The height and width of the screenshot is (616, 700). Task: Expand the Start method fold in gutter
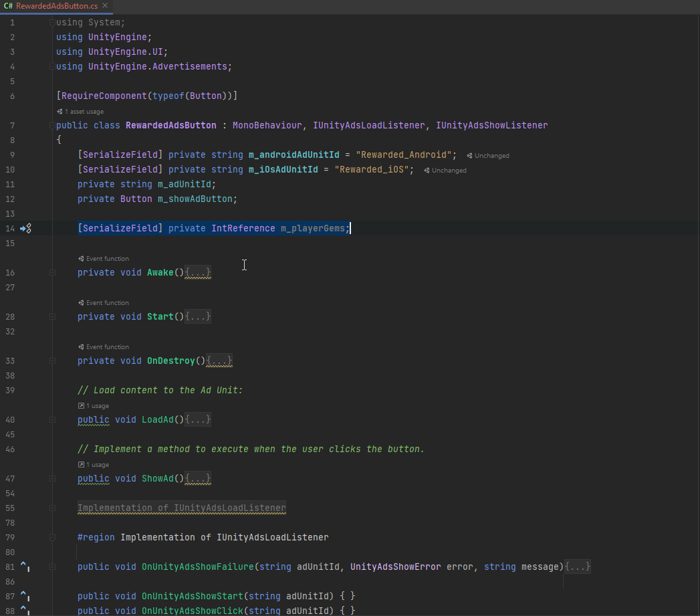[x=52, y=317]
